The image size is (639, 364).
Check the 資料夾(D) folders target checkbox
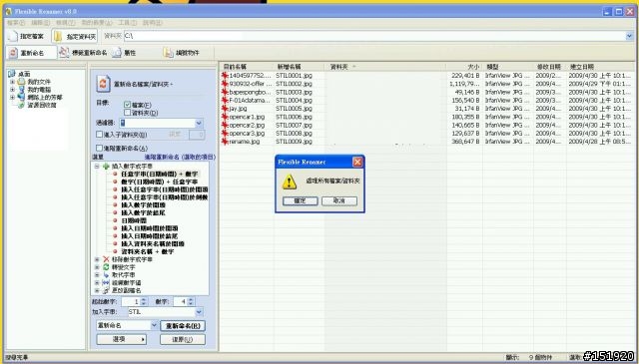click(127, 112)
